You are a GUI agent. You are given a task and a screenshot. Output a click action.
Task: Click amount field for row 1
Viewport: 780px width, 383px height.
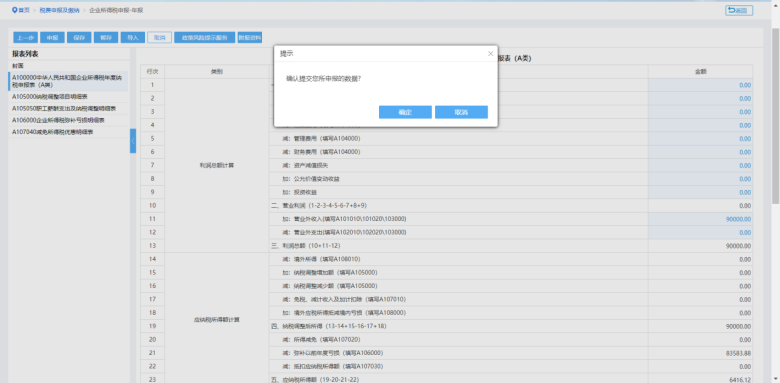[x=700, y=85]
